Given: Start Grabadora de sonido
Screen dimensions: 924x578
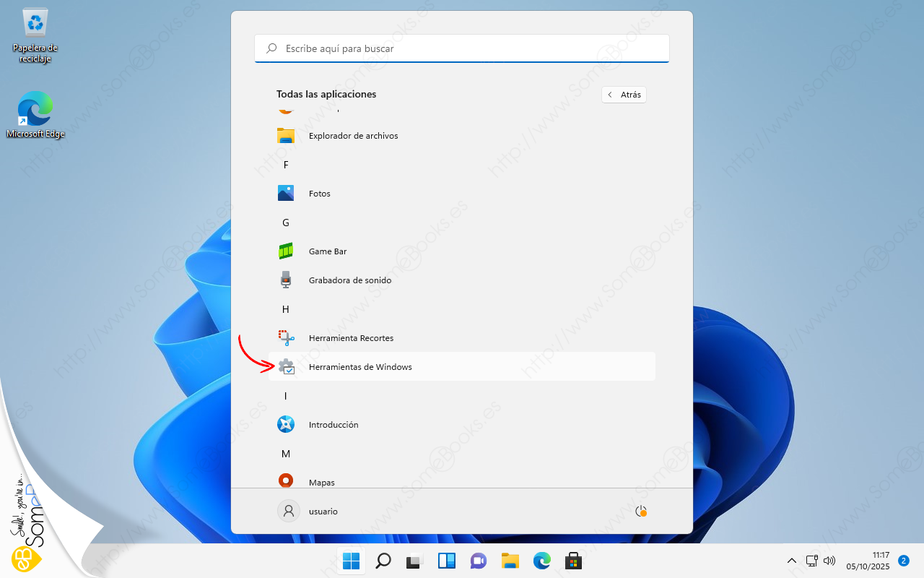Looking at the screenshot, I should 349,280.
